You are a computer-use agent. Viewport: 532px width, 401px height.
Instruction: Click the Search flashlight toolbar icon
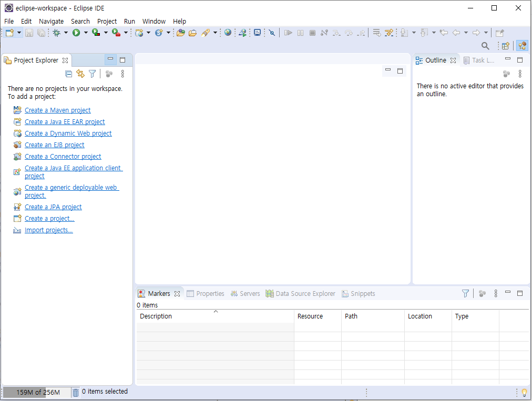206,33
